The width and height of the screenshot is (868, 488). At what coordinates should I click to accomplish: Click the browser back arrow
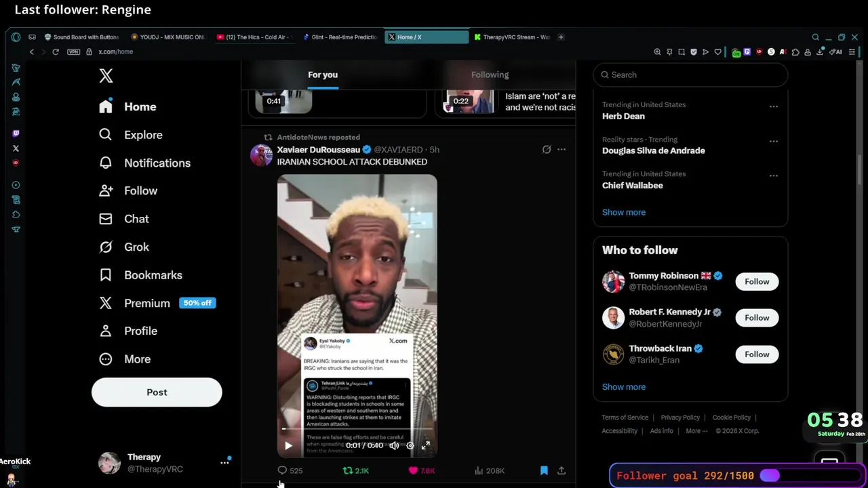point(31,52)
